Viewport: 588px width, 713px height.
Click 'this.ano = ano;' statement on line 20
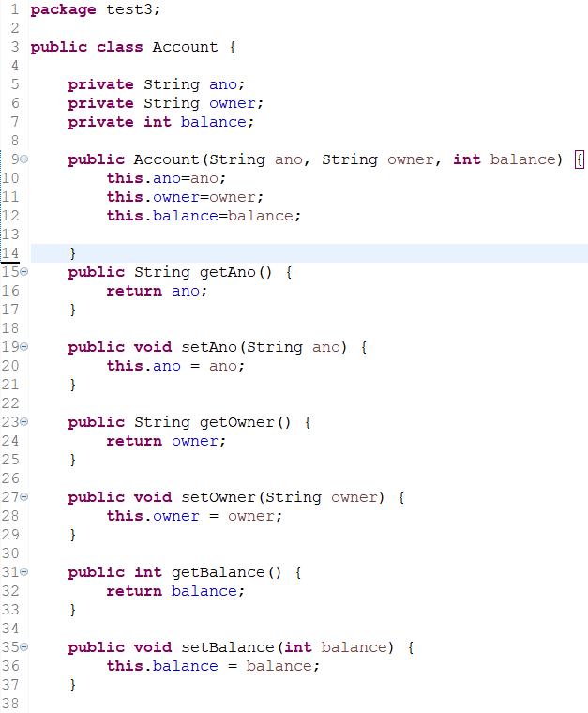[x=176, y=366]
